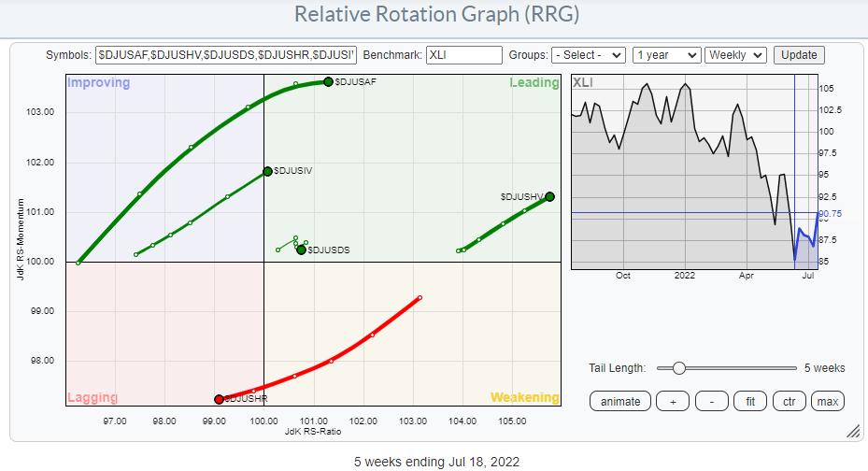This screenshot has height=471, width=868.
Task: Select the $DJUSIV green endpoint dot
Action: [x=268, y=171]
